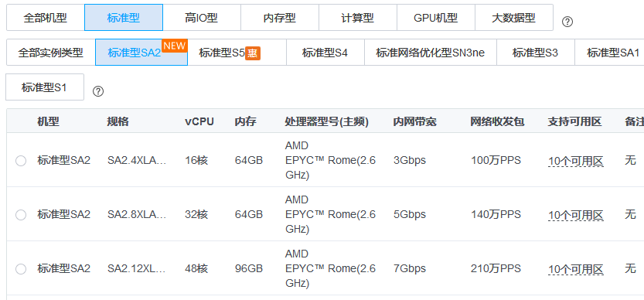Click the 100万PPS cell
644x300 pixels.
[496, 160]
